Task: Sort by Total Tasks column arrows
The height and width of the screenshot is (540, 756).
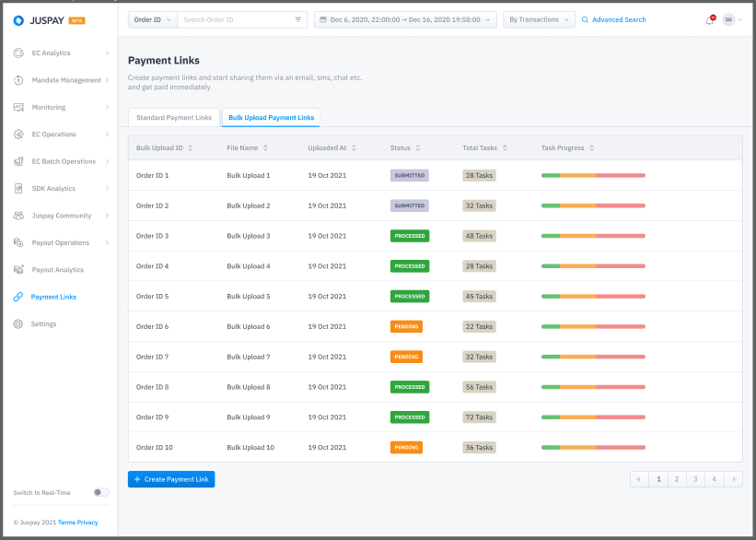Action: (505, 147)
